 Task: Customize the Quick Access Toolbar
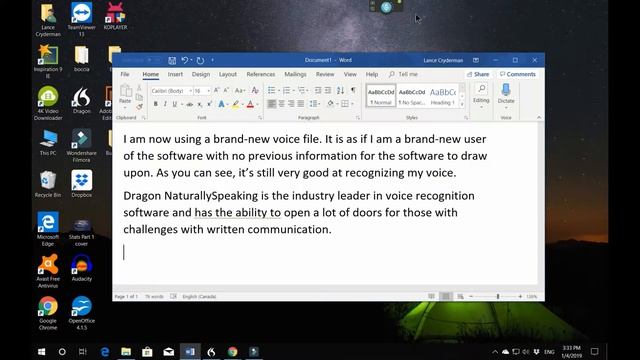[212, 60]
